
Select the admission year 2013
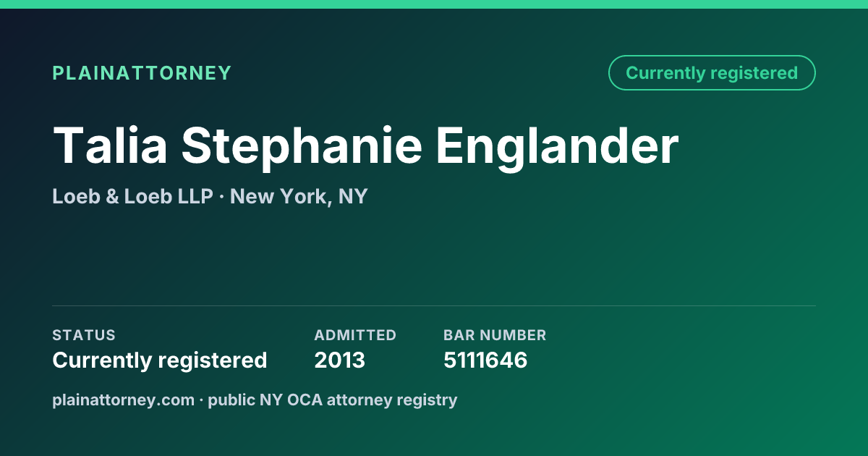point(340,360)
